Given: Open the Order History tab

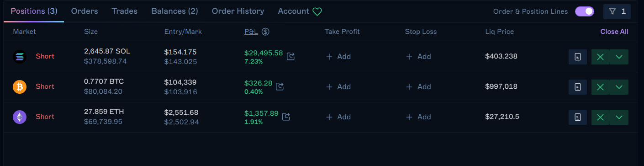Looking at the screenshot, I should [238, 11].
